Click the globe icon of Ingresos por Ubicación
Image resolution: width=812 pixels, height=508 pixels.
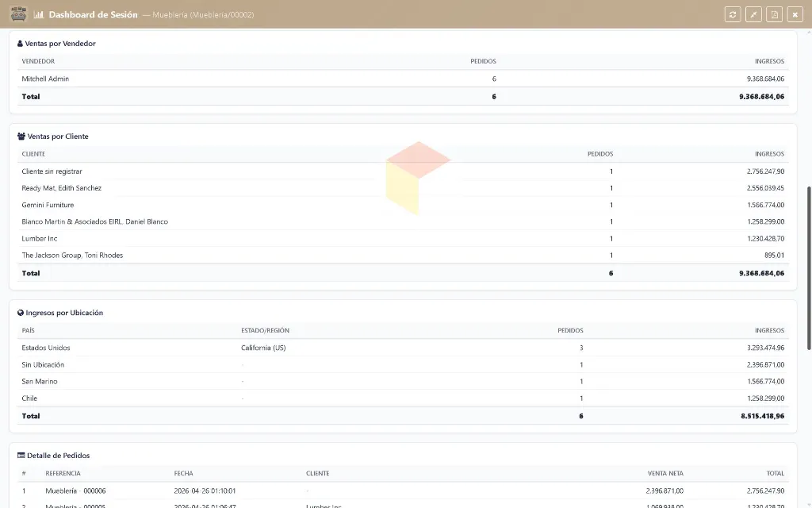point(21,313)
